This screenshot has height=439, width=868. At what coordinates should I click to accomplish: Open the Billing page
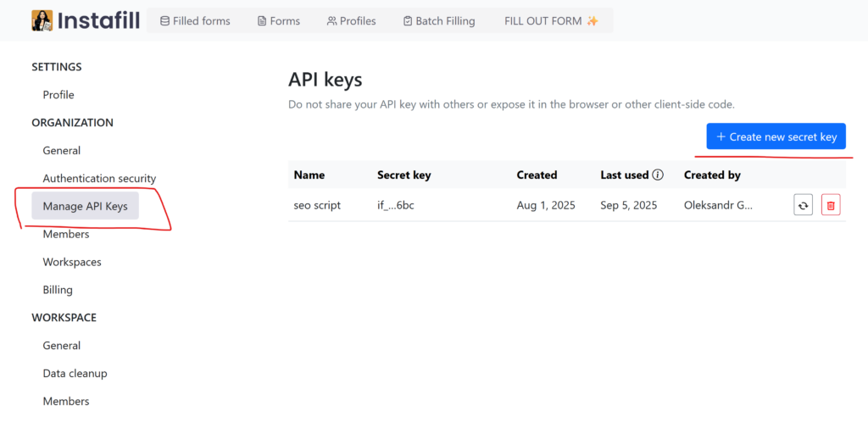58,290
